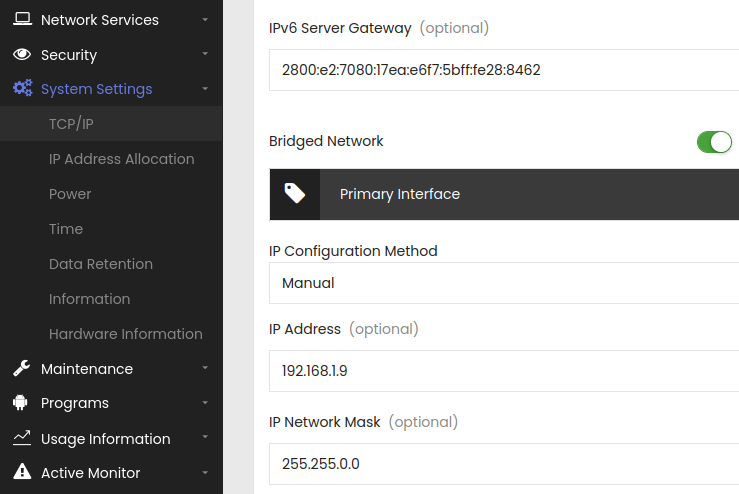Open the Power settings page

(70, 194)
